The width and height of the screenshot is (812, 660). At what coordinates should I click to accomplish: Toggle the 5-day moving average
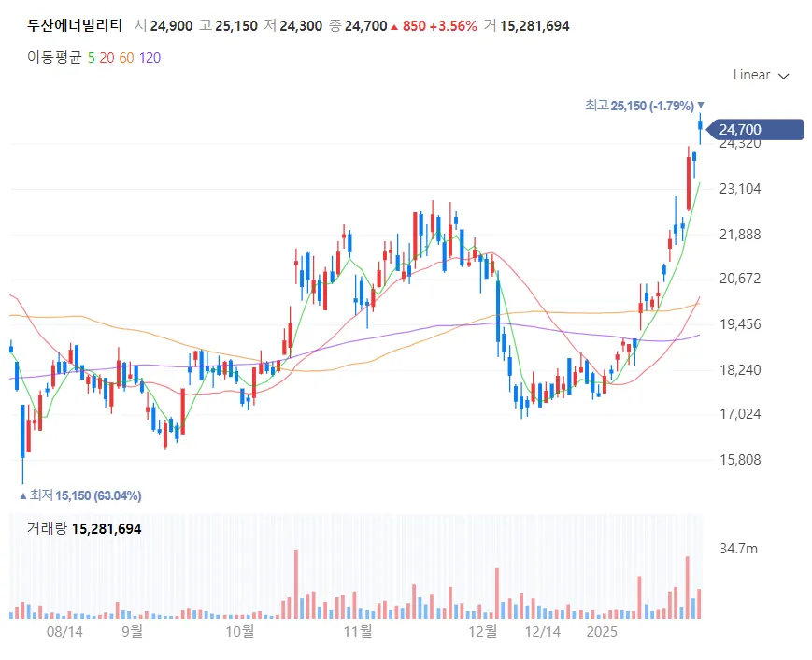(92, 58)
